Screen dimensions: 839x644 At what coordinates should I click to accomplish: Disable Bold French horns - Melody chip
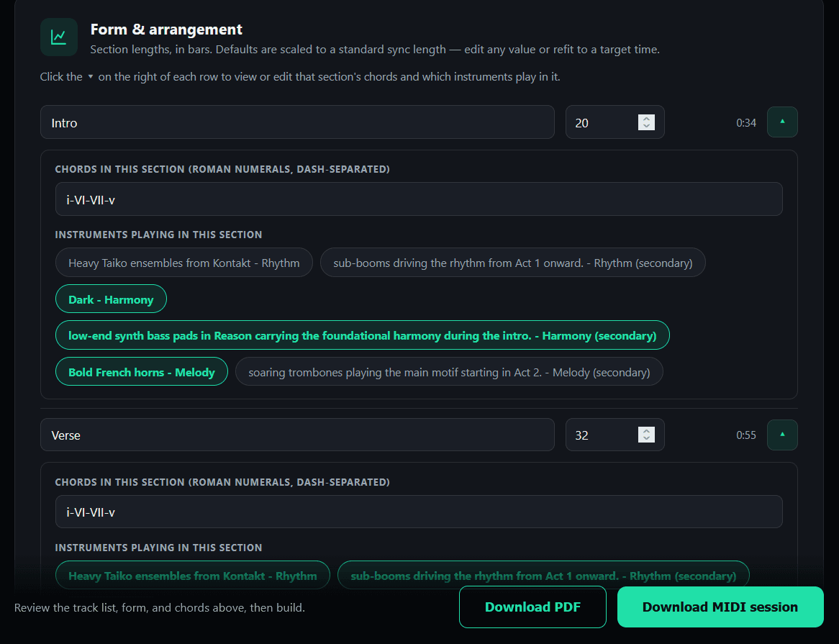pos(142,372)
